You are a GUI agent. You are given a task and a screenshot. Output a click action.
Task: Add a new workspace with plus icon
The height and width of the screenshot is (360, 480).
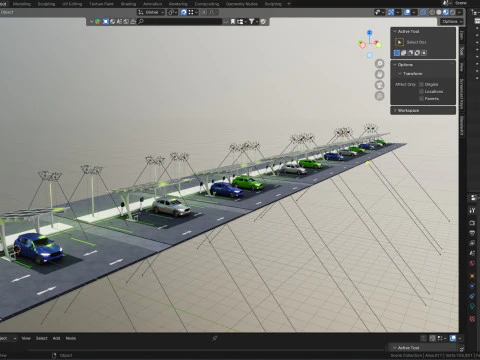point(289,4)
